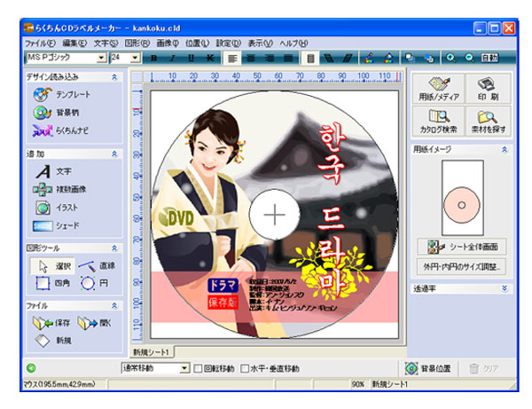This screenshot has height=409, width=532.
Task: Open the 編集(E) menu
Action: [x=74, y=43]
